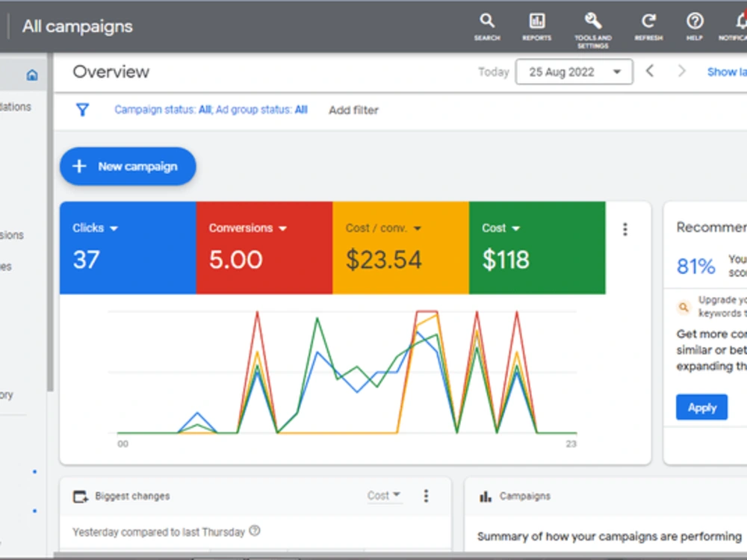747x560 pixels.
Task: Open Tools and Settings wrench icon
Action: click(592, 31)
